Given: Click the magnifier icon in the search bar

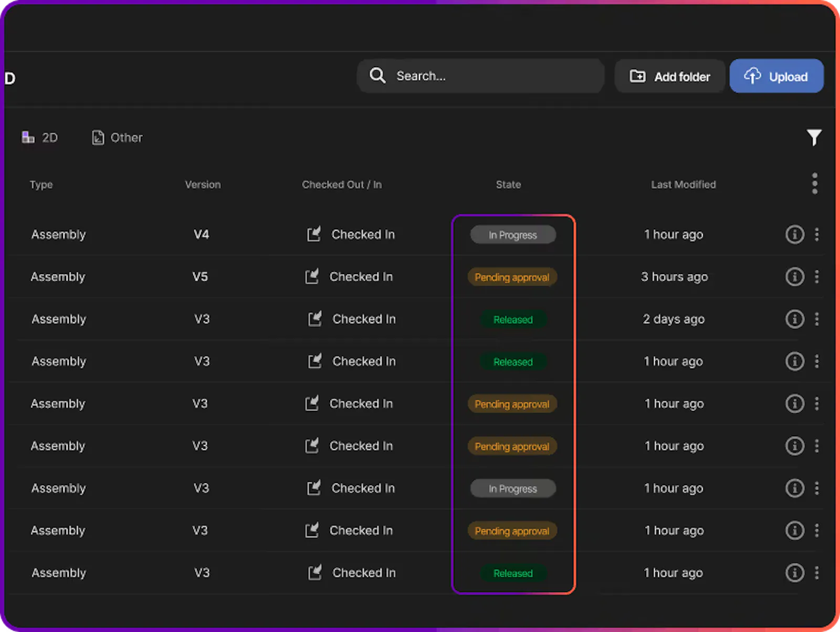Looking at the screenshot, I should point(377,76).
